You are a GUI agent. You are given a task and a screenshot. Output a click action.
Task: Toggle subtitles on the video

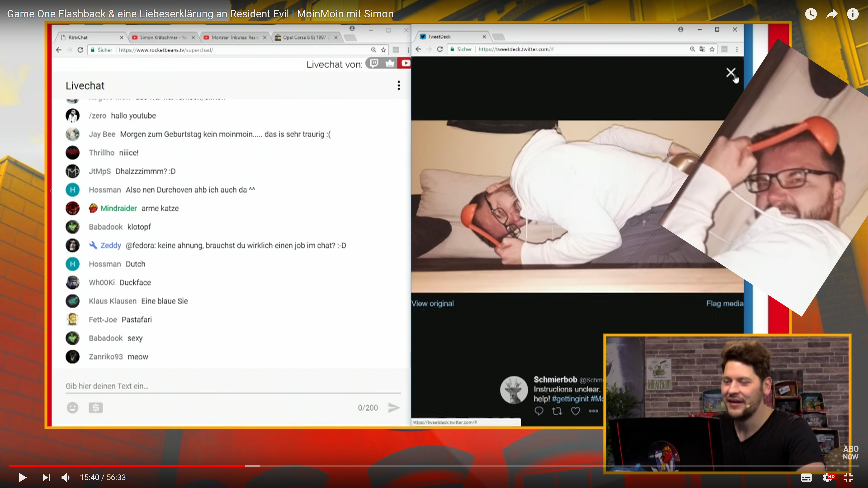coord(806,478)
